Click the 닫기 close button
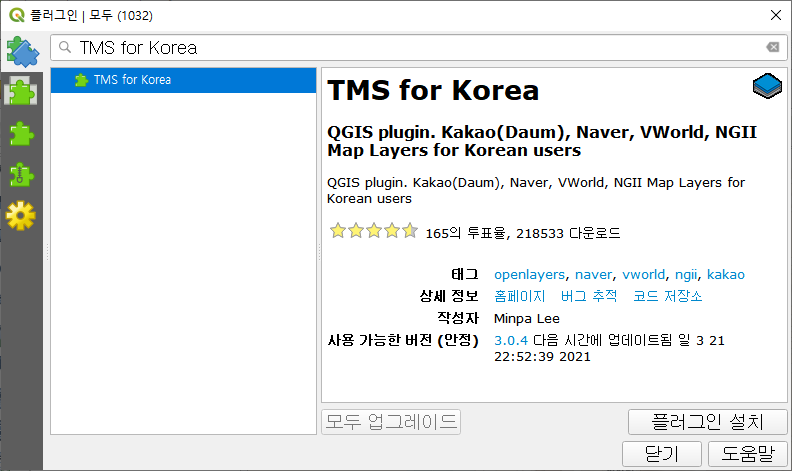792x471 pixels. tap(662, 453)
